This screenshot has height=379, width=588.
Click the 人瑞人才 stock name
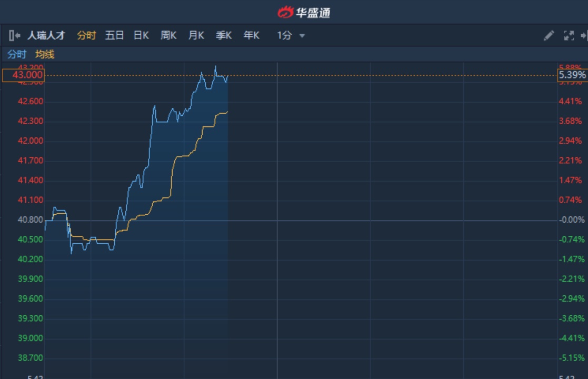coord(46,36)
